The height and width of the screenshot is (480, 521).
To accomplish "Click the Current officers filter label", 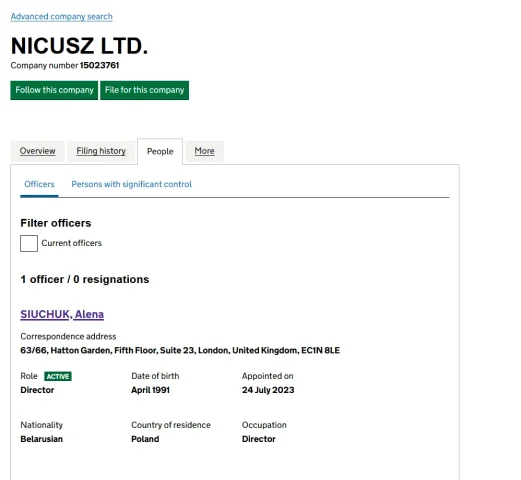I will pyautogui.click(x=71, y=243).
